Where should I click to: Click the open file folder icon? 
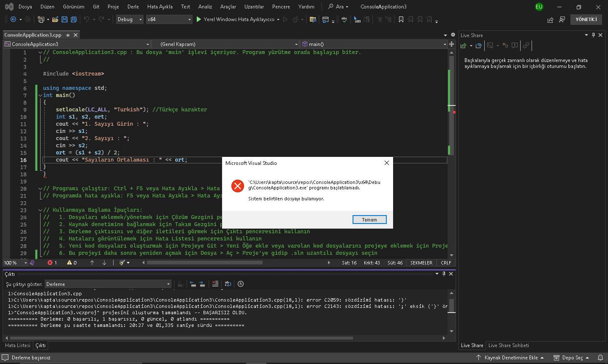click(55, 19)
